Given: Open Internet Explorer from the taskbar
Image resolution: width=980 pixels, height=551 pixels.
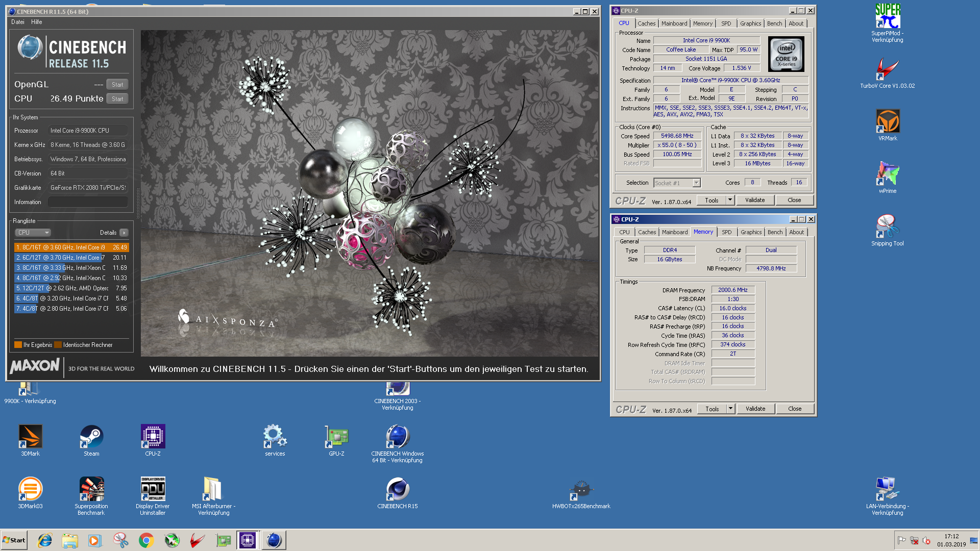Looking at the screenshot, I should (x=45, y=540).
